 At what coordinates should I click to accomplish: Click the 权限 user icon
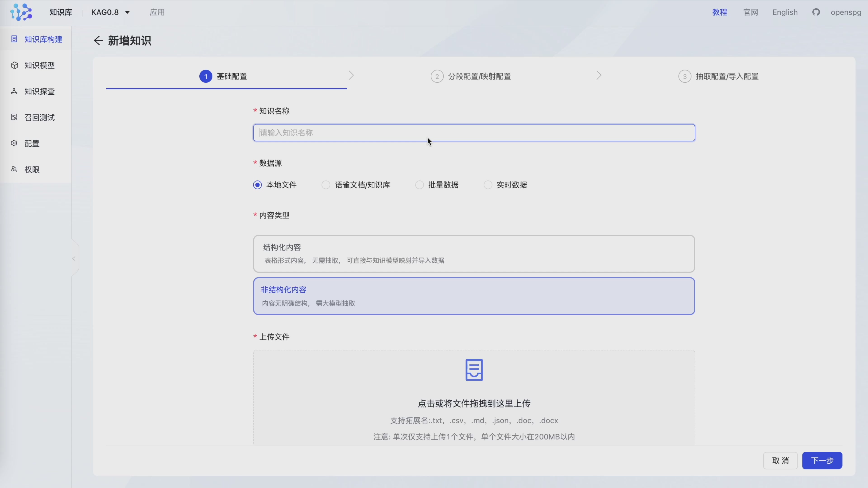pyautogui.click(x=14, y=169)
